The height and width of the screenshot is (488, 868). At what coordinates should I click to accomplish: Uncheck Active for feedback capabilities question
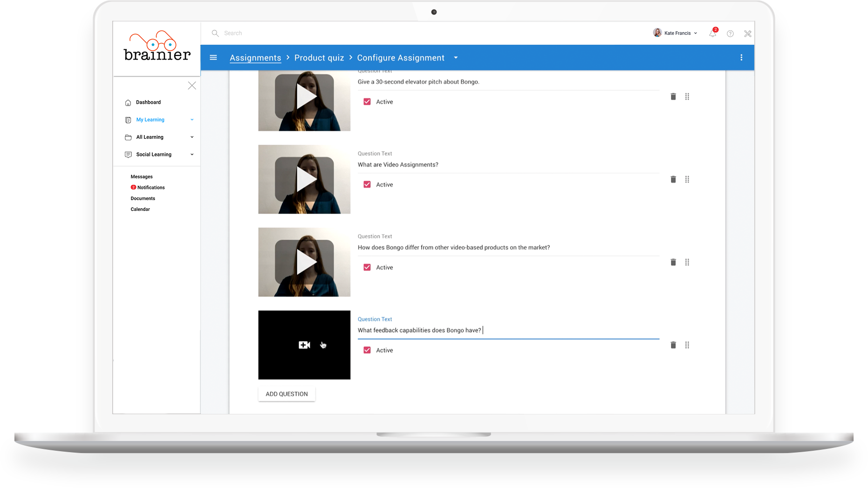(367, 350)
